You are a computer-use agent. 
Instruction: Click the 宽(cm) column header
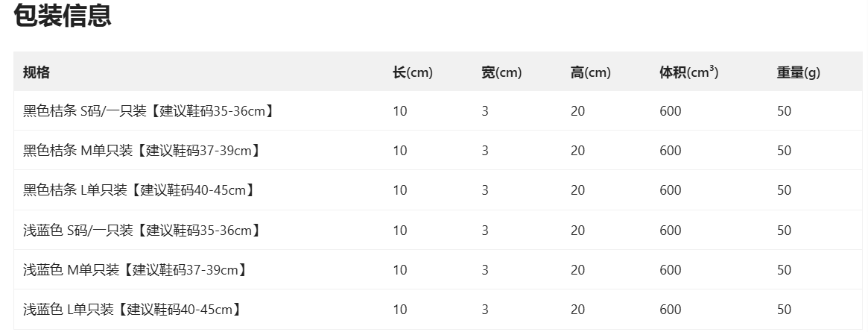click(x=501, y=72)
